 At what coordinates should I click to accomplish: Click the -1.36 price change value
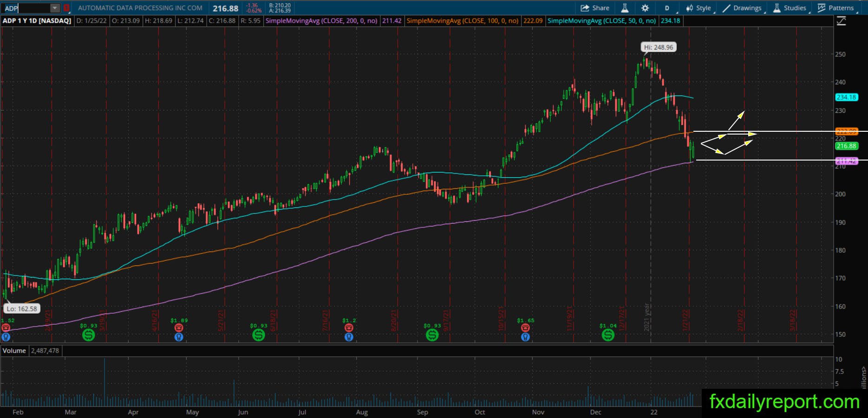point(252,6)
